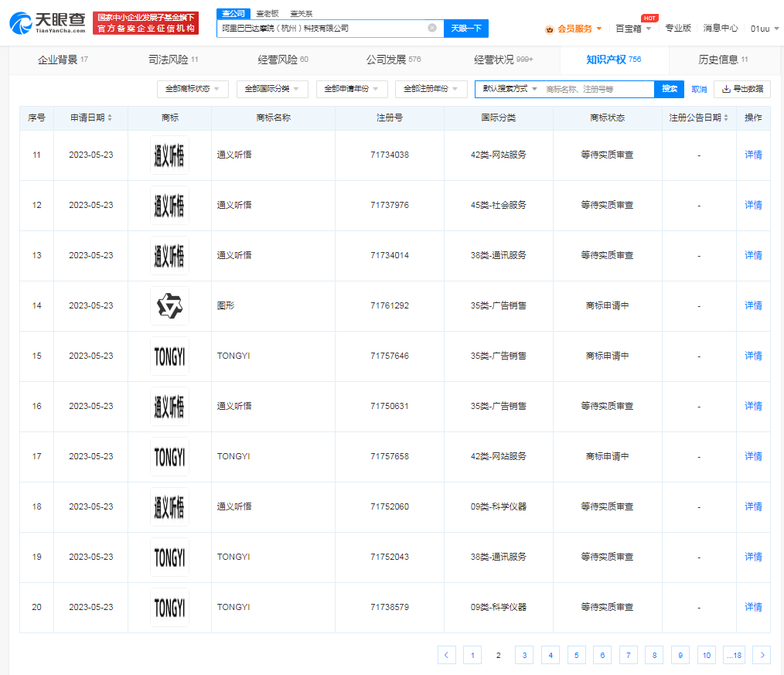The height and width of the screenshot is (675, 784).
Task: Open the graphic trademark logo thumbnail in row 14
Action: click(169, 305)
